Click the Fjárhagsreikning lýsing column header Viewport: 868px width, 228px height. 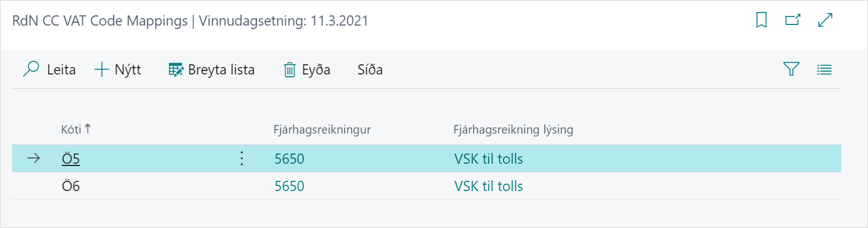coord(513,130)
